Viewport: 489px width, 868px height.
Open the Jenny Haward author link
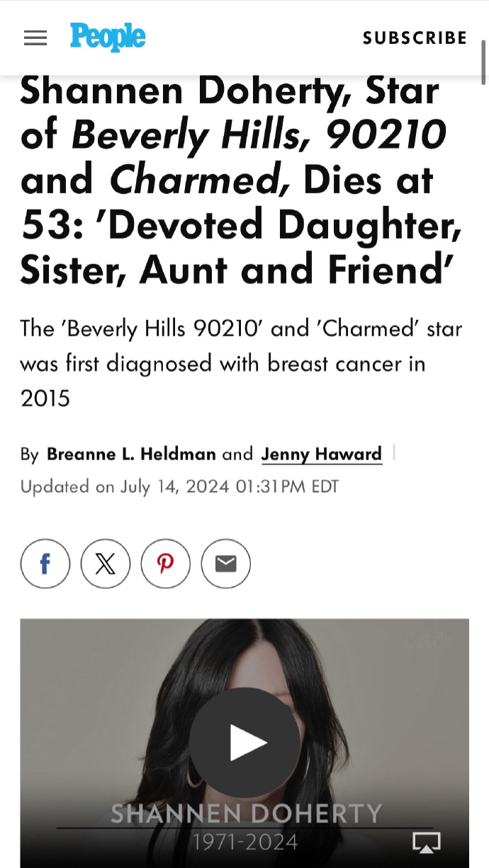[x=322, y=454]
